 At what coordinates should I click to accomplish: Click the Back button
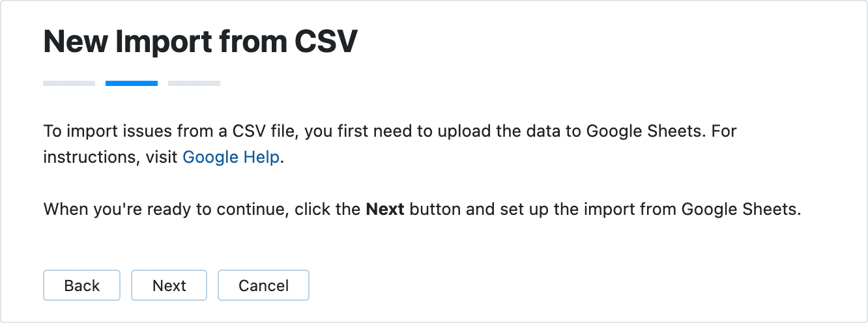81,285
